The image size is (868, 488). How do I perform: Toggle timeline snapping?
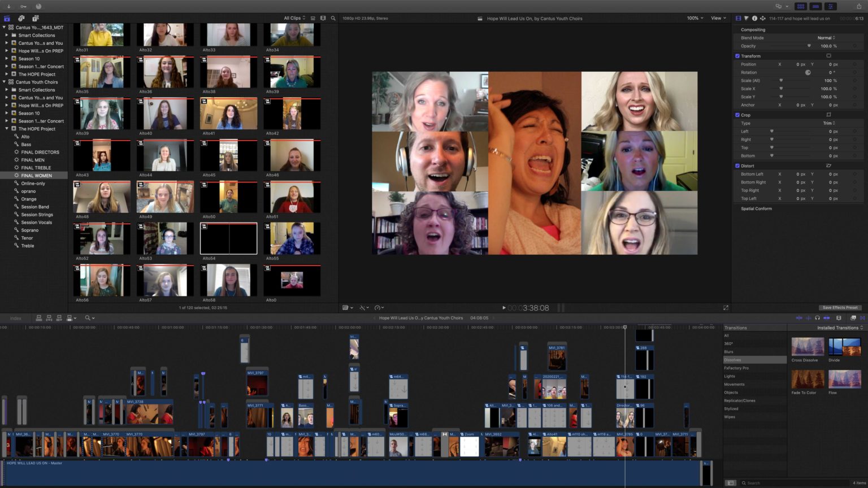[x=827, y=318]
